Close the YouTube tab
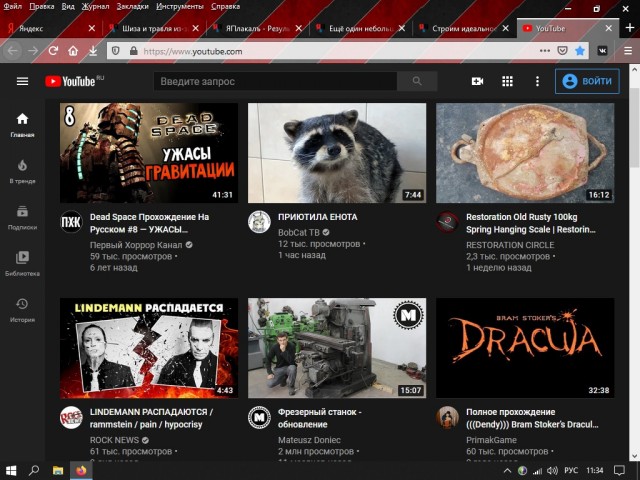The image size is (640, 480). tap(609, 28)
